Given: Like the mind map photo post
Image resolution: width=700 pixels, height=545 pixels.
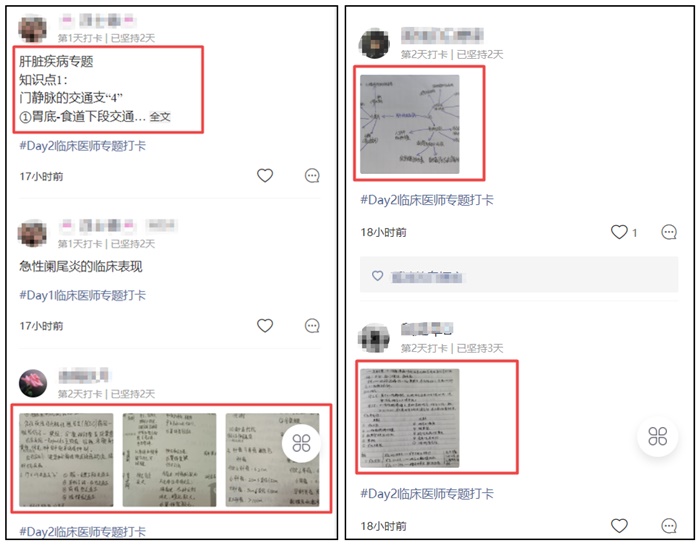Looking at the screenshot, I should point(619,232).
